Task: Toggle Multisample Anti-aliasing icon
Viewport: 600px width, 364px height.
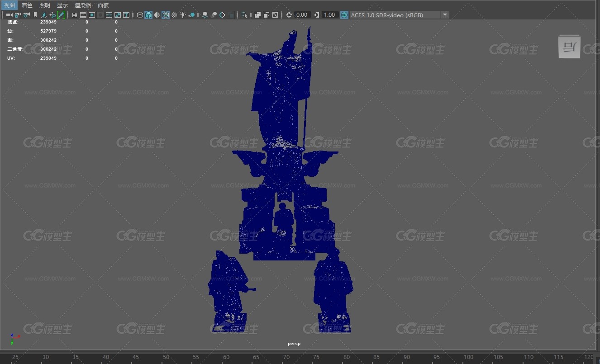Action: [x=222, y=15]
